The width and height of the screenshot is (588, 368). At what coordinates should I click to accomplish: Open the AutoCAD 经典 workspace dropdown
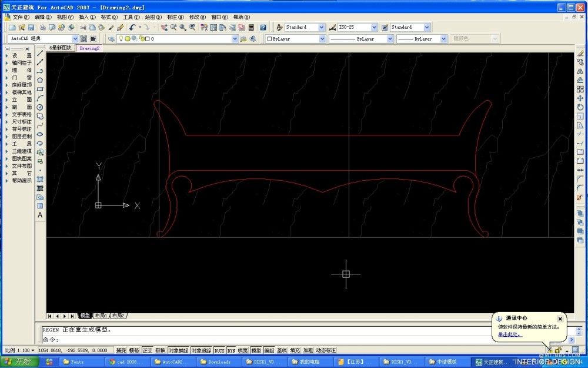pos(75,39)
